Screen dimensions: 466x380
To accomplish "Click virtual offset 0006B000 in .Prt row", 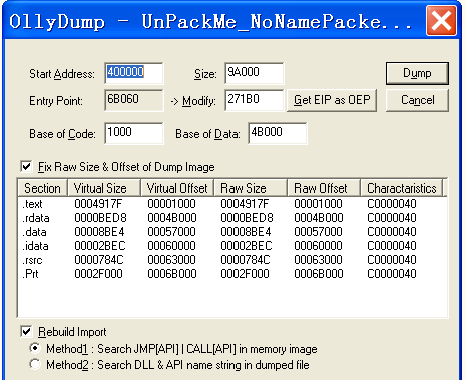I will (x=172, y=274).
